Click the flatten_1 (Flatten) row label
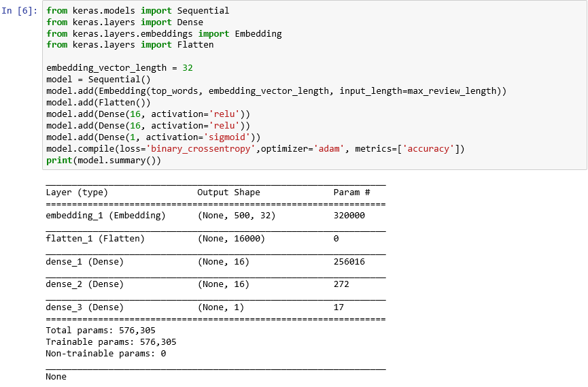This screenshot has width=588, height=387. coord(95,239)
